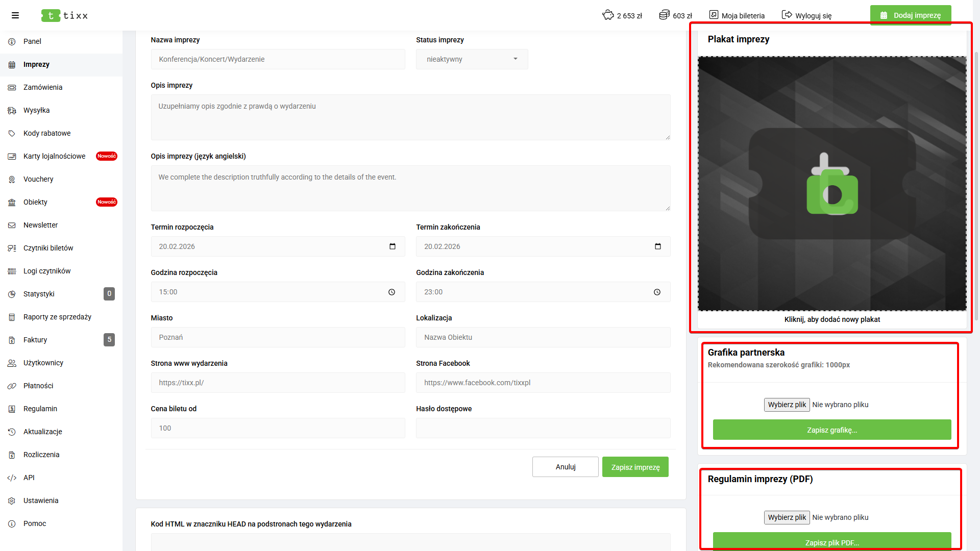Viewport: 980px width, 551px height.
Task: Click the Anuluj button
Action: pos(565,467)
